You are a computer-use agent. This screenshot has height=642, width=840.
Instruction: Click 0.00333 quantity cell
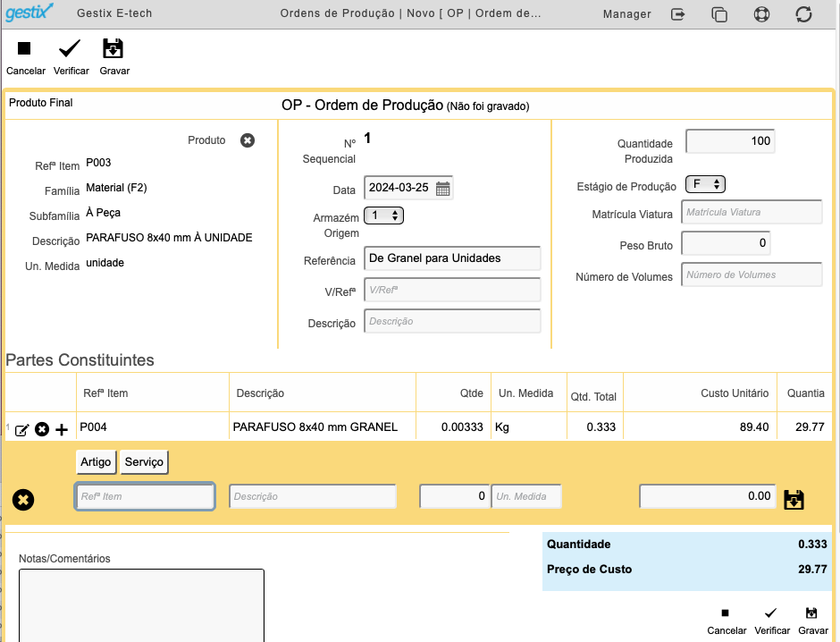[462, 427]
